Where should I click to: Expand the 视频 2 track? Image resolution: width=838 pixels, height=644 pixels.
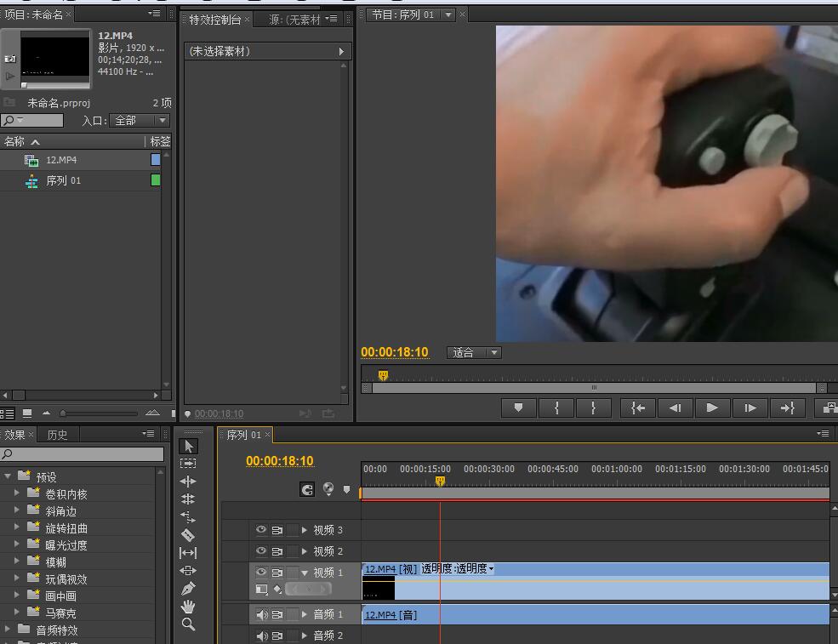click(304, 551)
